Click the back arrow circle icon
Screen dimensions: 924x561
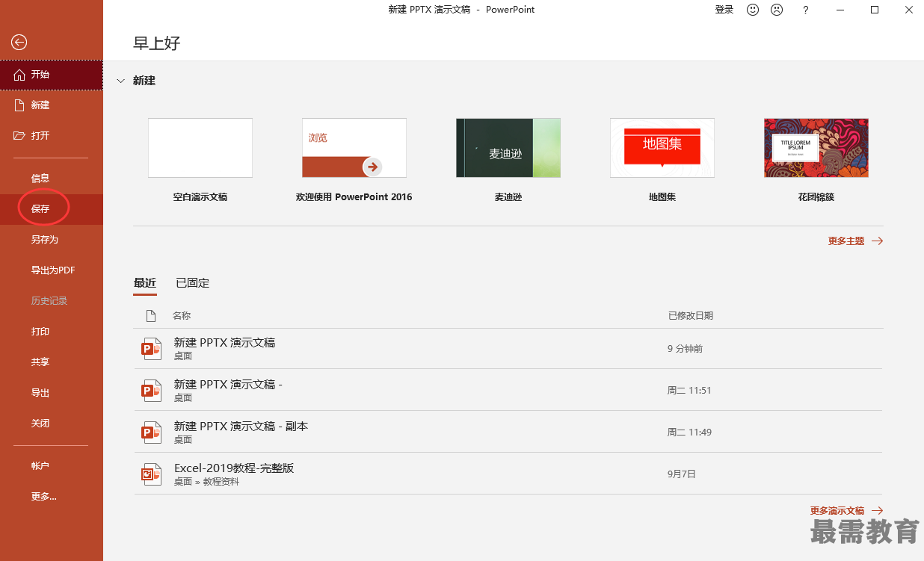[x=19, y=43]
